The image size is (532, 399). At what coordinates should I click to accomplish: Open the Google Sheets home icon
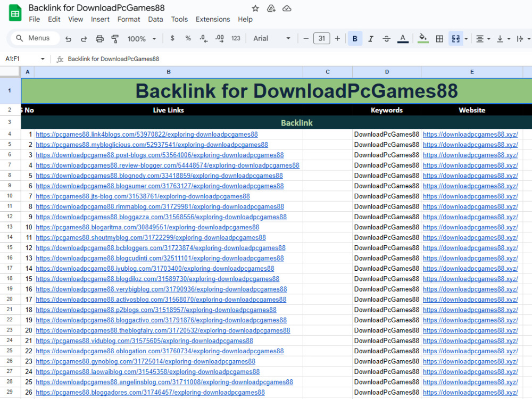point(15,13)
